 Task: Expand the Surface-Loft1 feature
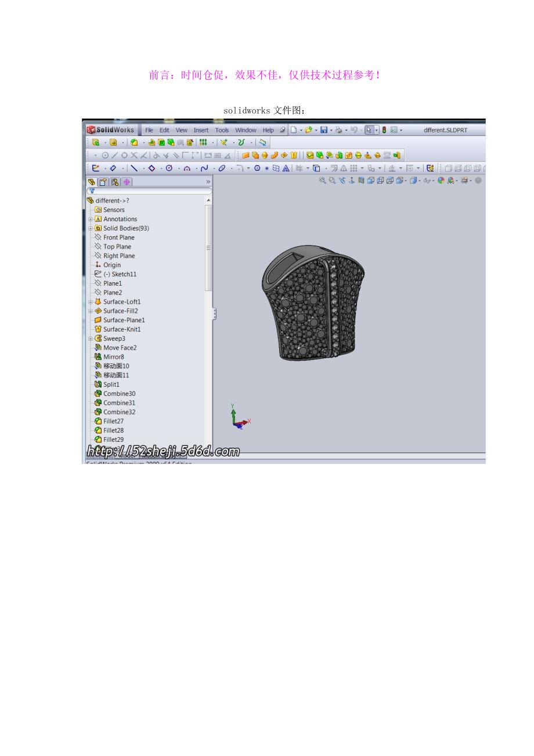pos(91,302)
